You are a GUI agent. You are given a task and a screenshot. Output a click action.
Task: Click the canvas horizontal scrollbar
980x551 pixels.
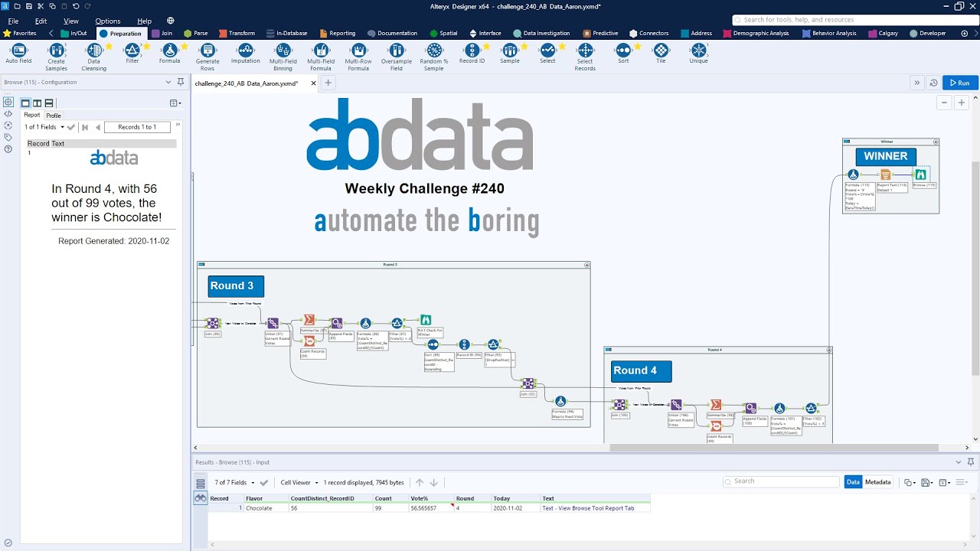click(773, 448)
